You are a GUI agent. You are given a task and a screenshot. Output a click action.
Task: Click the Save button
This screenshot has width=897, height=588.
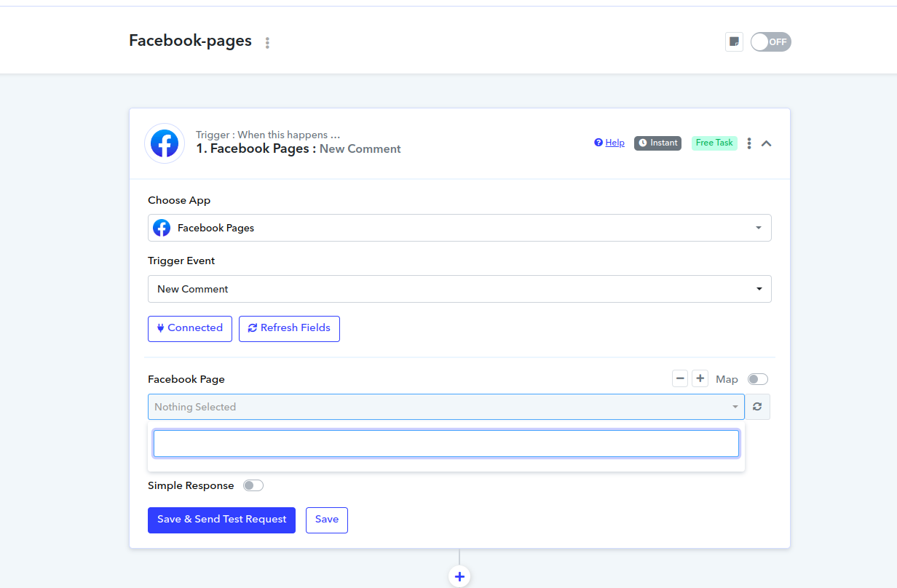click(327, 520)
